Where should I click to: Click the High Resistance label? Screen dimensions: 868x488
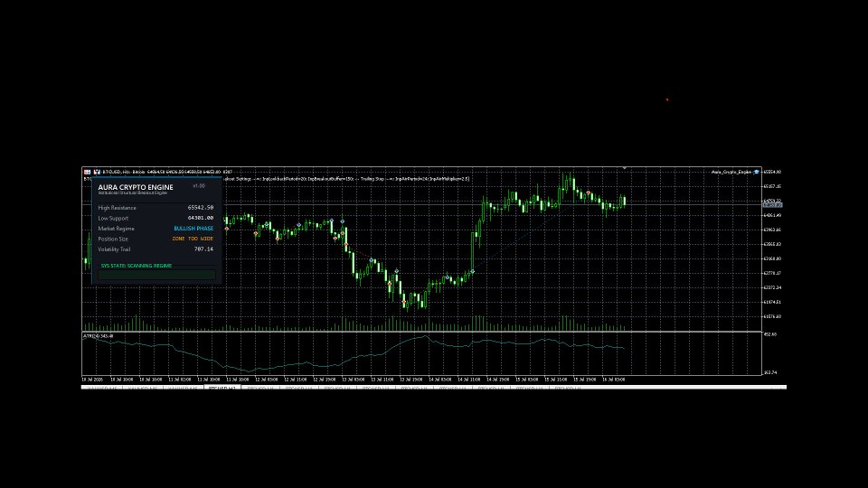point(117,208)
